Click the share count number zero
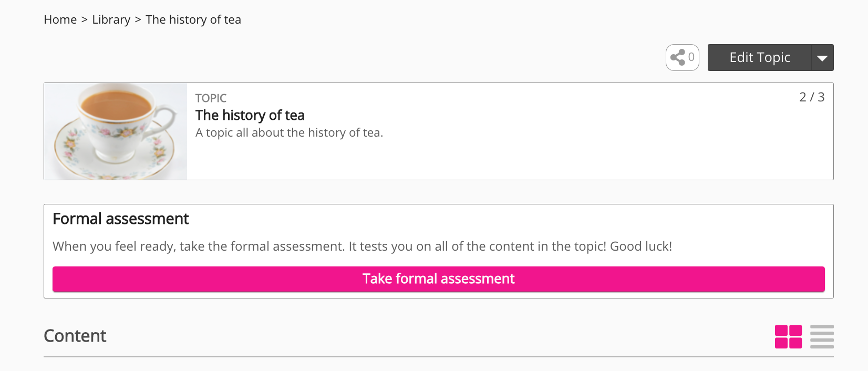868x371 pixels. 691,57
